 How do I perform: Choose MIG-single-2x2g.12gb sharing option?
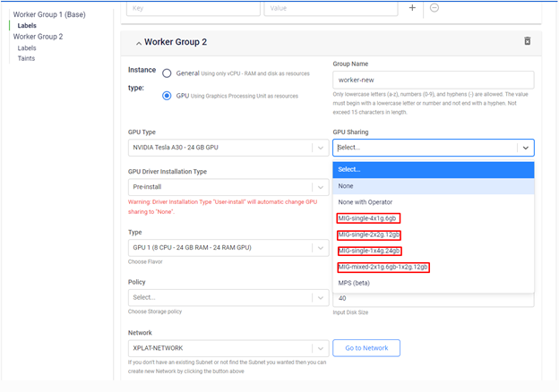(x=369, y=234)
